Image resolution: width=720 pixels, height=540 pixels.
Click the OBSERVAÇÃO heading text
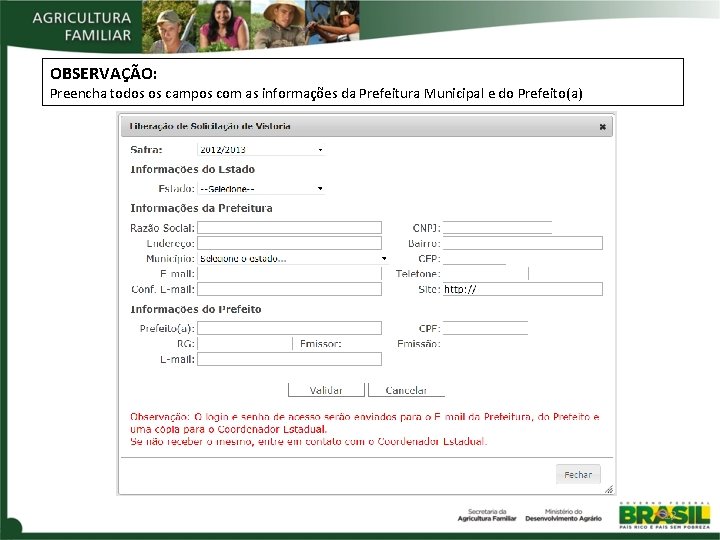(103, 73)
